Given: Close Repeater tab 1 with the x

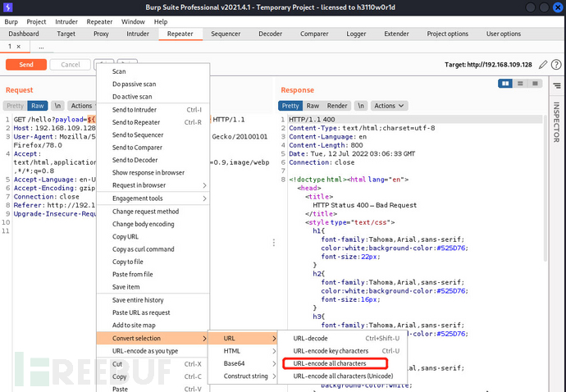Looking at the screenshot, I should 18,47.
